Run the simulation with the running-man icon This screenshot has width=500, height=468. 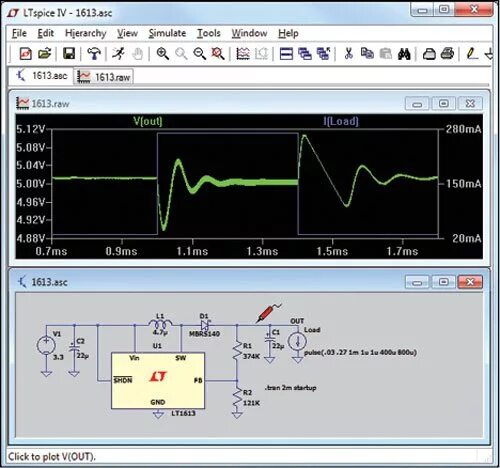pyautogui.click(x=118, y=54)
